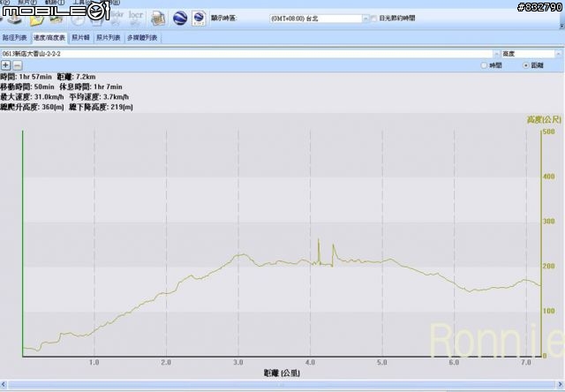The width and height of the screenshot is (565, 392).
Task: View track in Google Earth globe icon
Action: coord(180,19)
